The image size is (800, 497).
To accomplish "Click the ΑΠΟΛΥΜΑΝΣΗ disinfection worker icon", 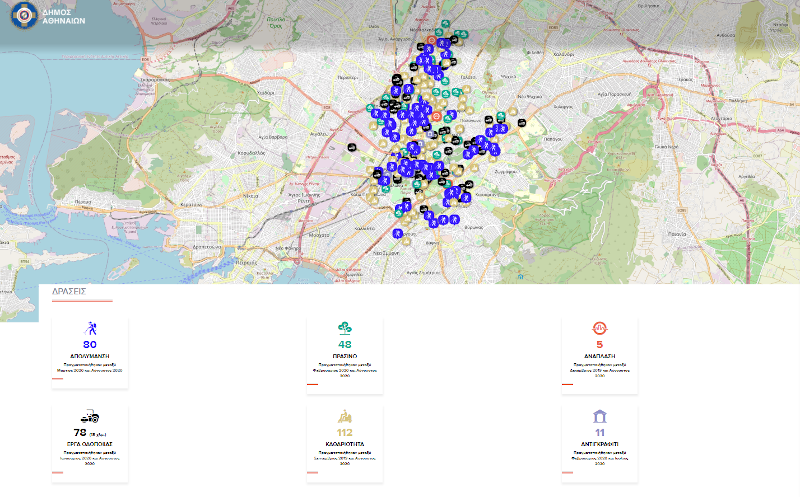I will [90, 328].
